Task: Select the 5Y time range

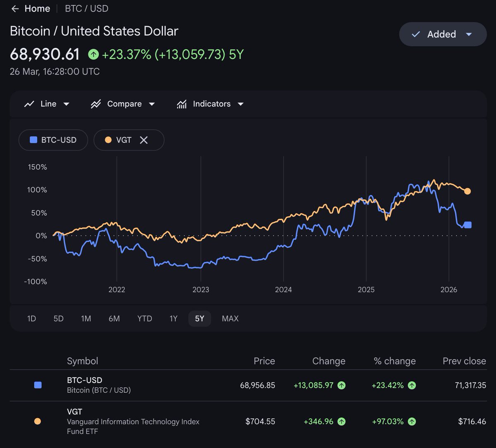Action: point(200,319)
